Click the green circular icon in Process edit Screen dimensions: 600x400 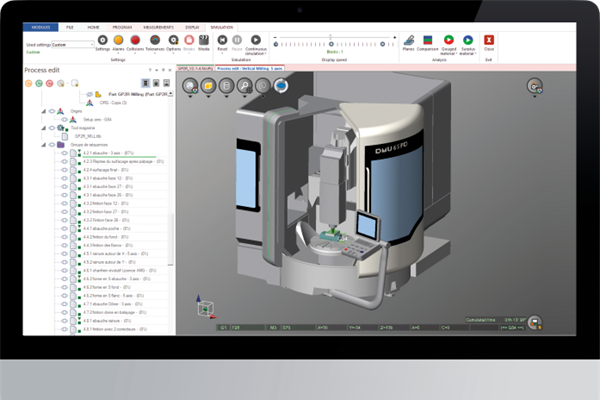point(39,83)
